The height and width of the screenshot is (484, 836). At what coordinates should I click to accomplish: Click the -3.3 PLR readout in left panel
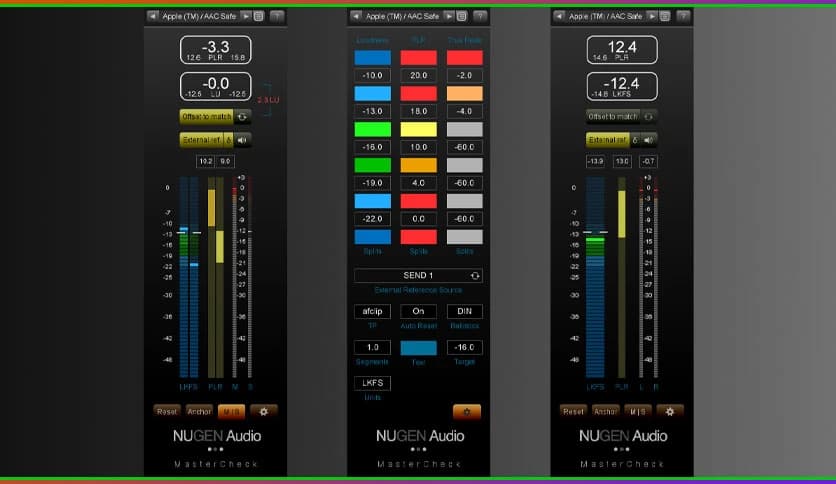click(x=215, y=50)
